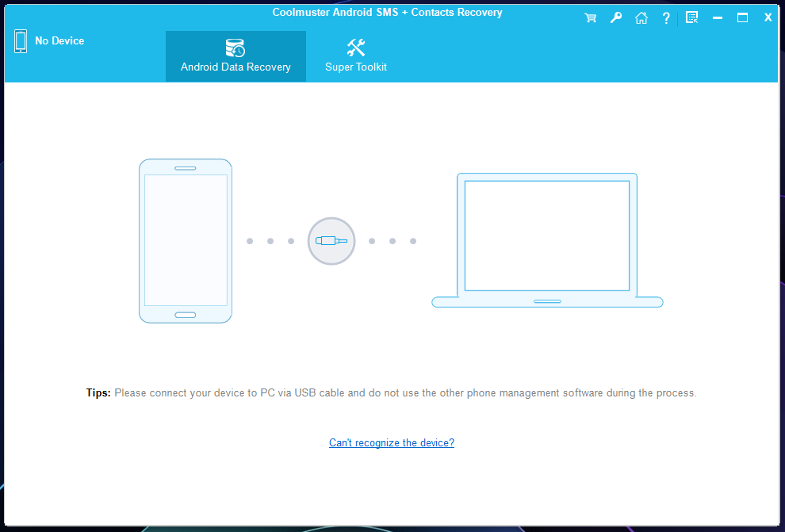Click the No Device label
The image size is (785, 532).
[59, 41]
